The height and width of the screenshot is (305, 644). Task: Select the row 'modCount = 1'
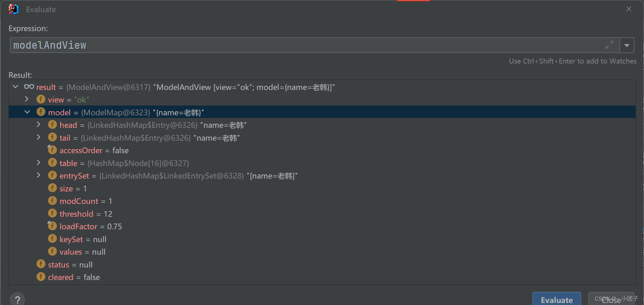(322, 201)
